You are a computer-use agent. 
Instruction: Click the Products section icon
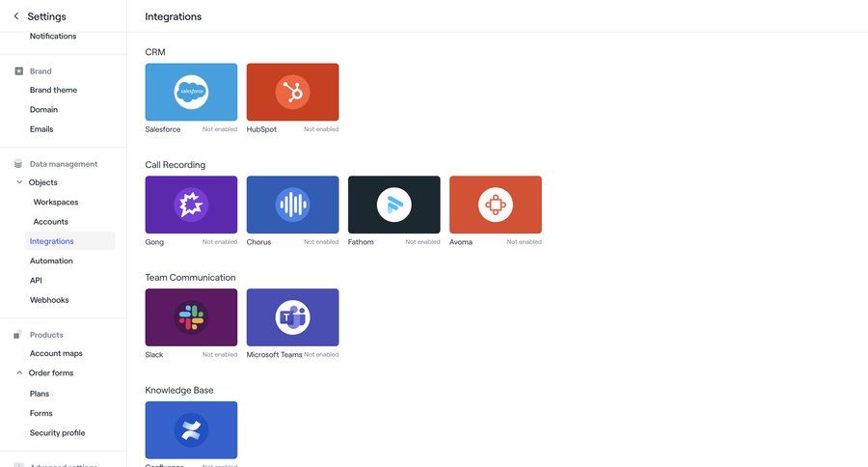click(x=17, y=335)
